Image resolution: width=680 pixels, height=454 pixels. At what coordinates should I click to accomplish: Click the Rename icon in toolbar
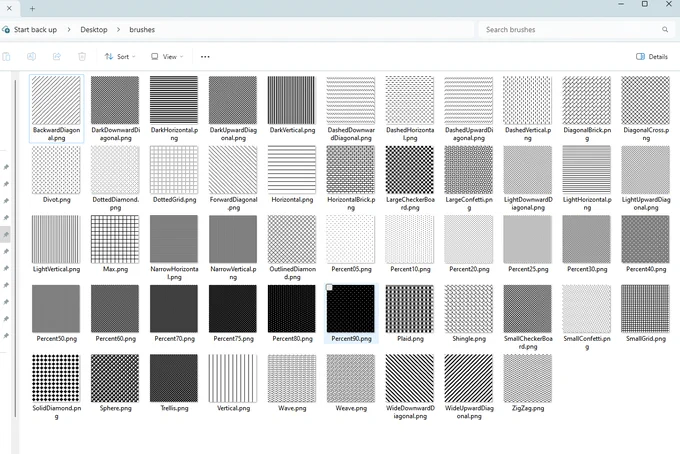click(x=31, y=56)
